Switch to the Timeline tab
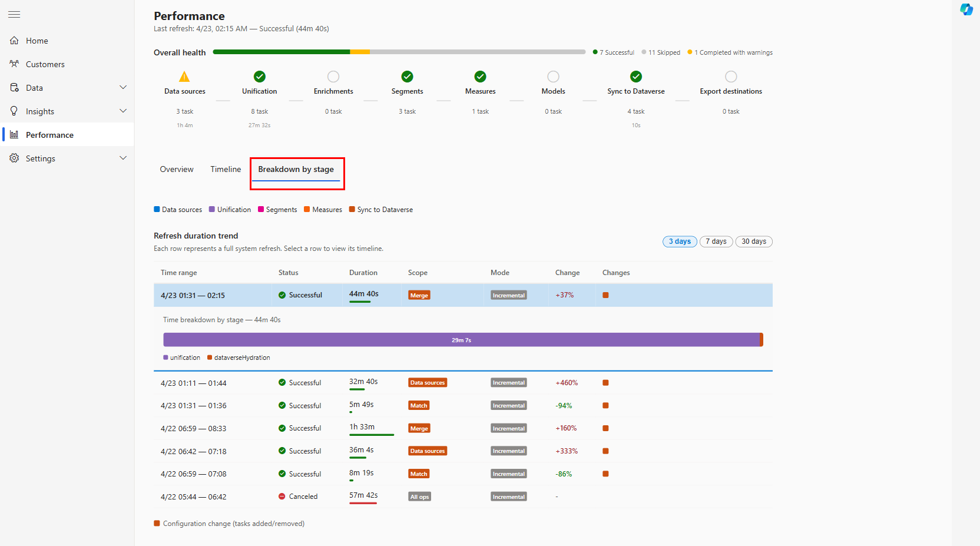The image size is (980, 546). pos(226,170)
